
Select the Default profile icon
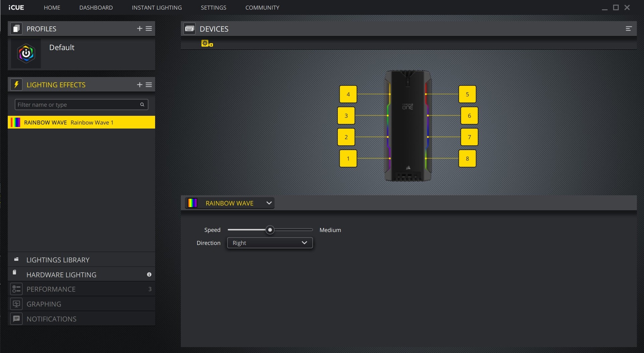click(x=26, y=53)
